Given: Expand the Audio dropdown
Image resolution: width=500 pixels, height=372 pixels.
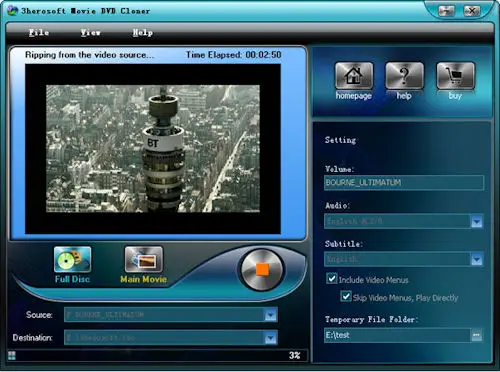Looking at the screenshot, I should click(x=477, y=222).
